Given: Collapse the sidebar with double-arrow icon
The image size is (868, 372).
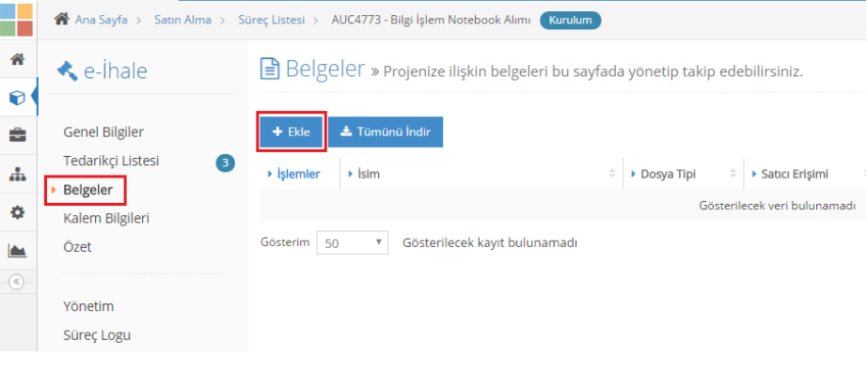Looking at the screenshot, I should tap(17, 282).
